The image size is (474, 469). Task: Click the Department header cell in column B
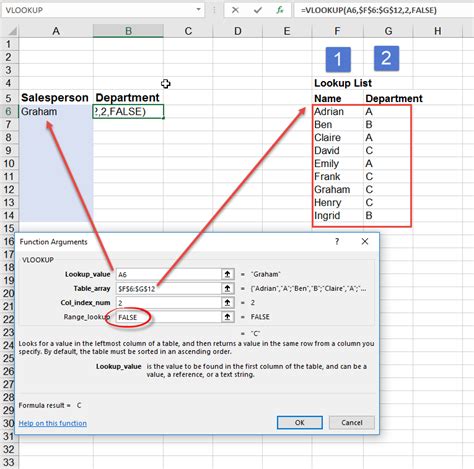128,98
